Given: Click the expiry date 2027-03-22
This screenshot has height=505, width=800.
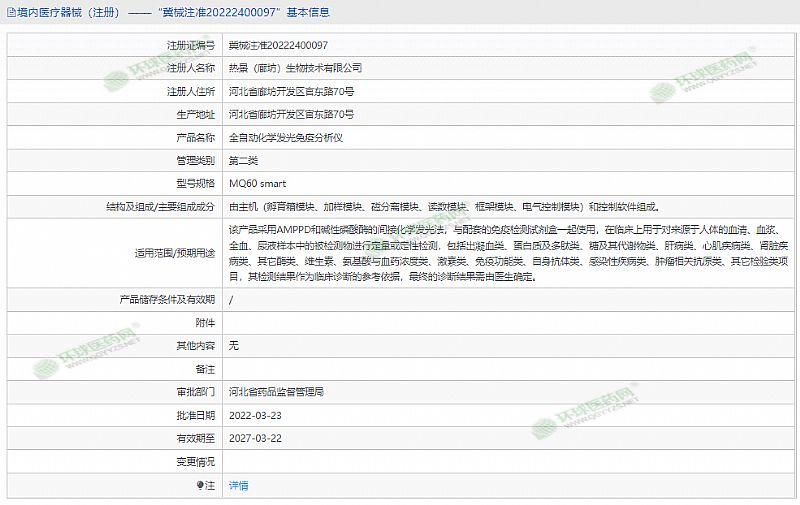Looking at the screenshot, I should point(254,438).
